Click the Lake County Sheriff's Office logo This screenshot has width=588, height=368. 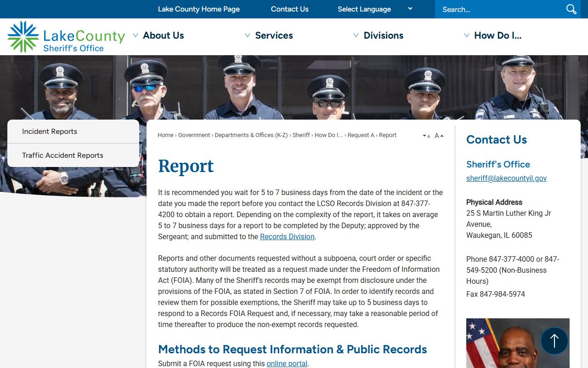tap(66, 37)
